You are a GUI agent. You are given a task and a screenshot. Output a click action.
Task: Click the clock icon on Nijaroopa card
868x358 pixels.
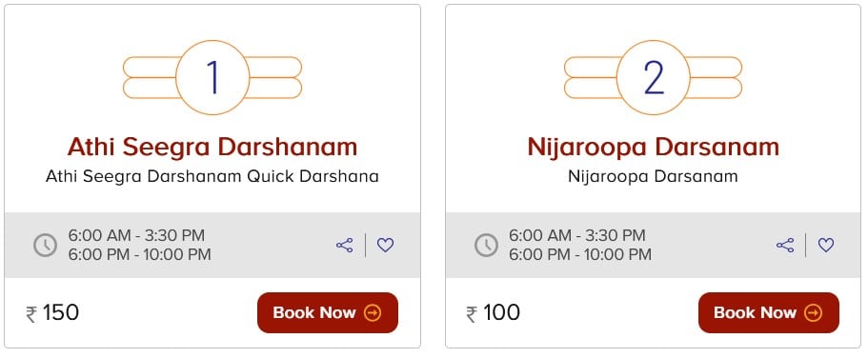tap(486, 245)
